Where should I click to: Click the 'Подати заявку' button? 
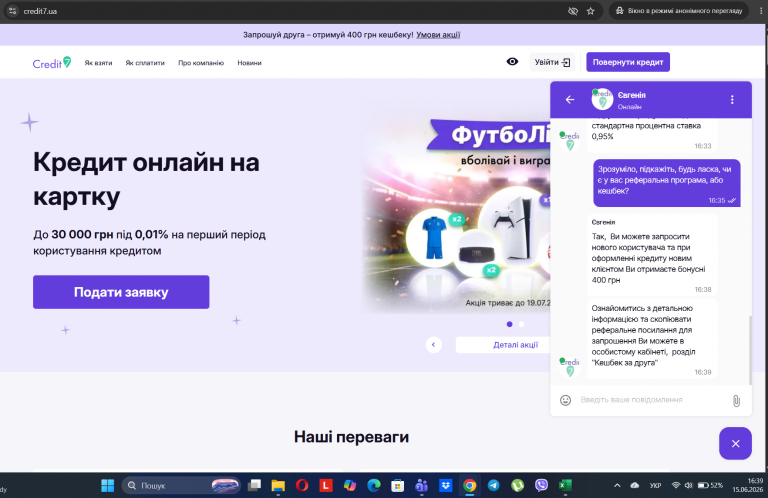(121, 292)
